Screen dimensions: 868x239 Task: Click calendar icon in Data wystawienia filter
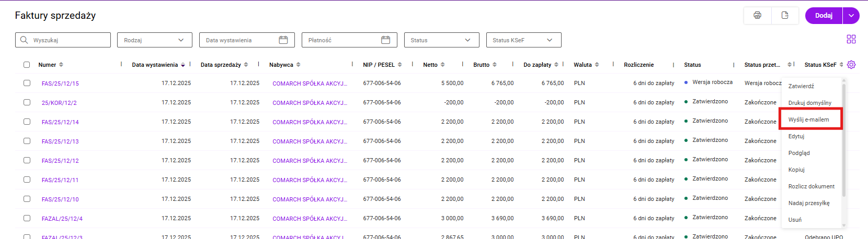(283, 40)
